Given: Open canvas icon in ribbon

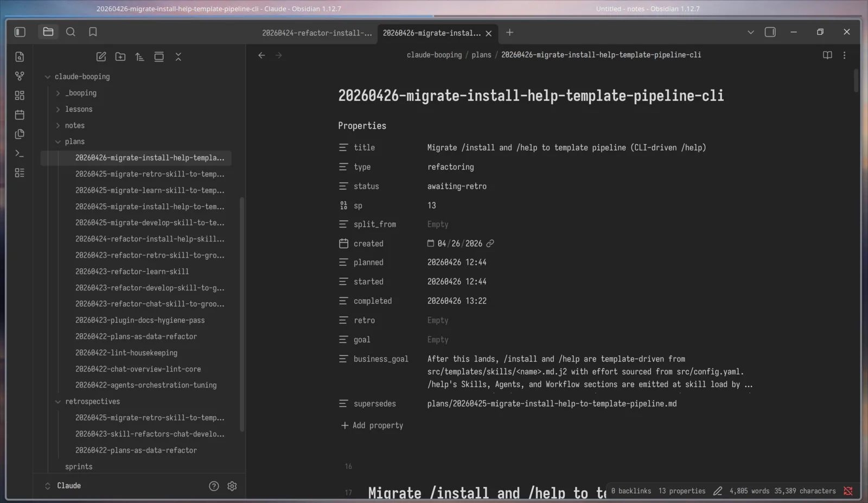Looking at the screenshot, I should [x=20, y=95].
